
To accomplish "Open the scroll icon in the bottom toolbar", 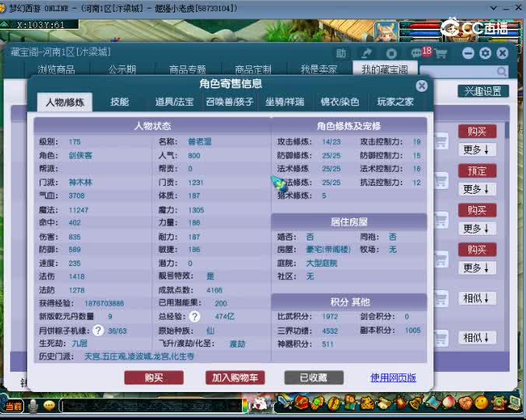I will pyautogui.click(x=383, y=402).
